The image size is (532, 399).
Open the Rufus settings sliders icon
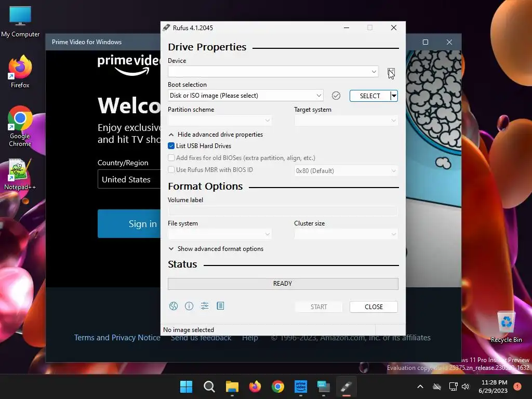(205, 306)
